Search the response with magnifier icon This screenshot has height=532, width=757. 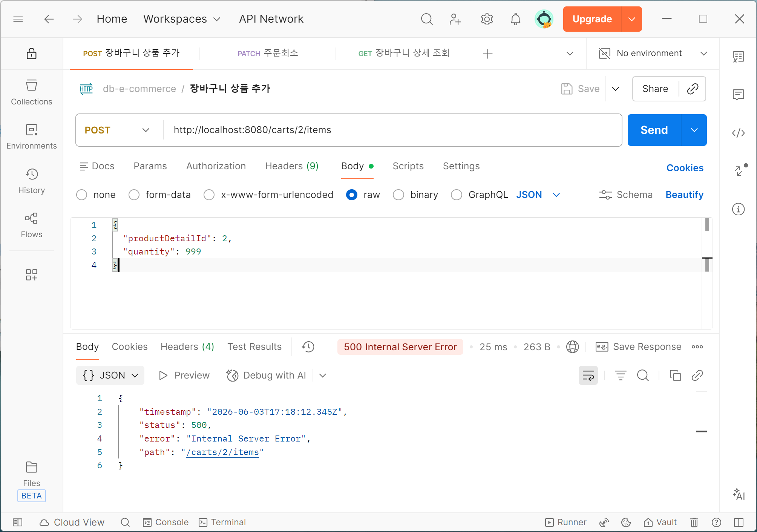click(643, 376)
